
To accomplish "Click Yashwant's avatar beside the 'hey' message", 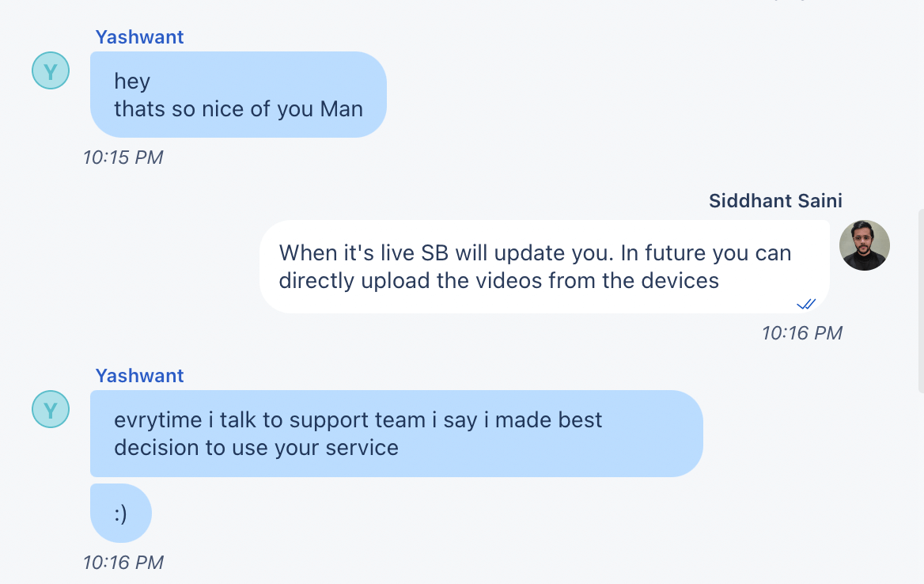I will [x=51, y=72].
